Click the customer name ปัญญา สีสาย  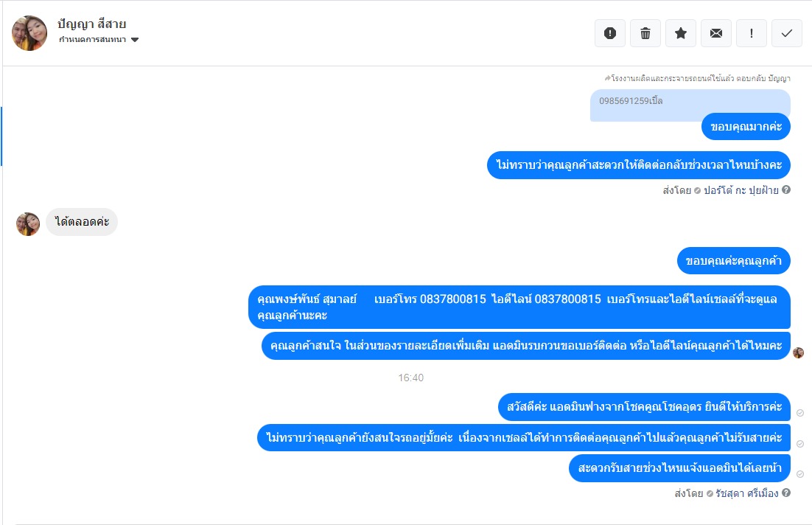[x=92, y=24]
